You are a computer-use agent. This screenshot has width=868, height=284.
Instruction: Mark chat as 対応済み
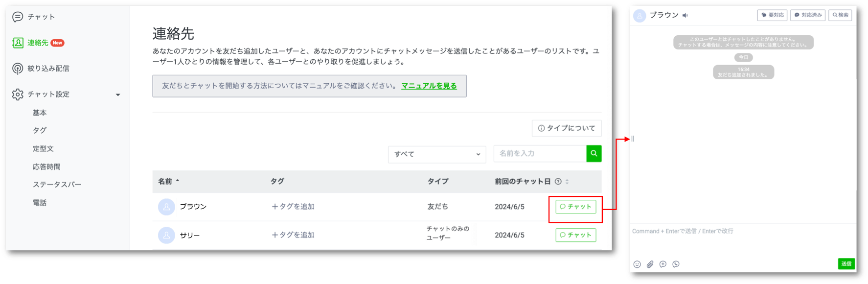pyautogui.click(x=807, y=15)
